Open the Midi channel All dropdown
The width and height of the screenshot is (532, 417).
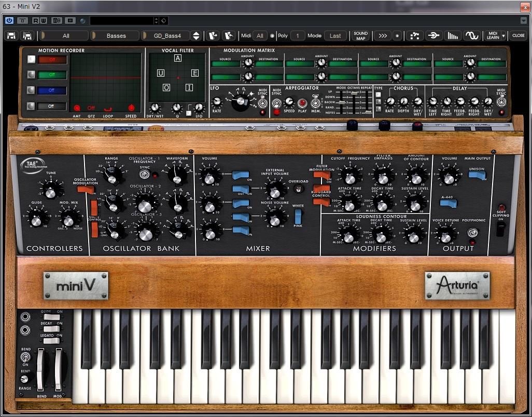coord(260,36)
